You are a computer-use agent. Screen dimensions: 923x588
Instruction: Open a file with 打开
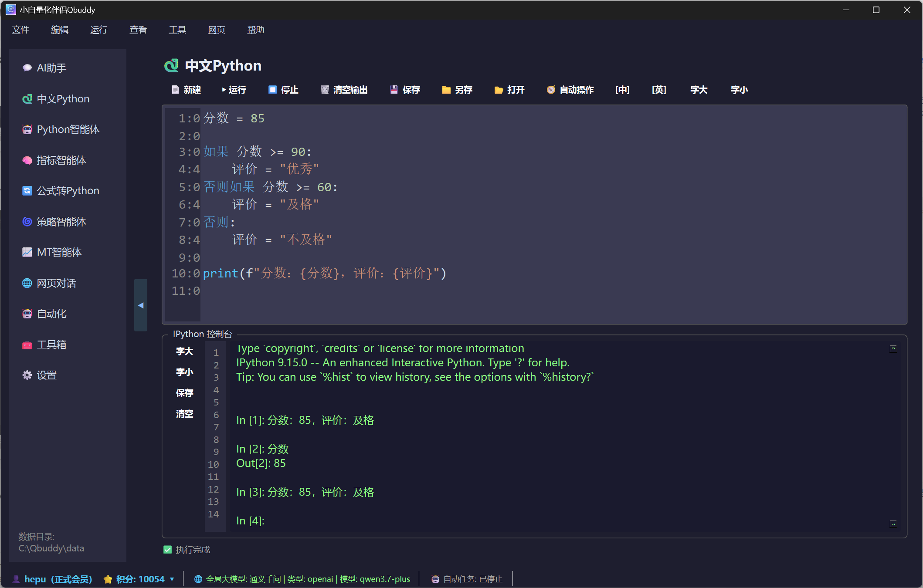coord(510,90)
